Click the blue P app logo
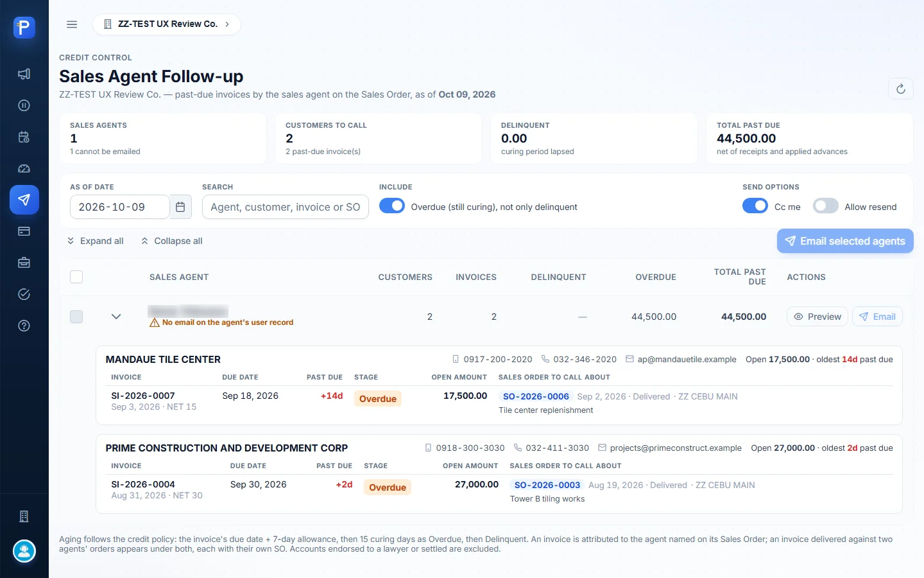Screen dimensions: 924x578 24,28
